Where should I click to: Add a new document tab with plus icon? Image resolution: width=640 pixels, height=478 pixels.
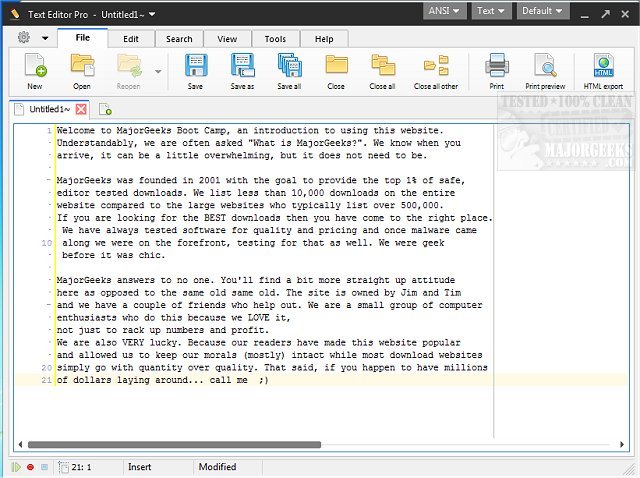coord(106,109)
